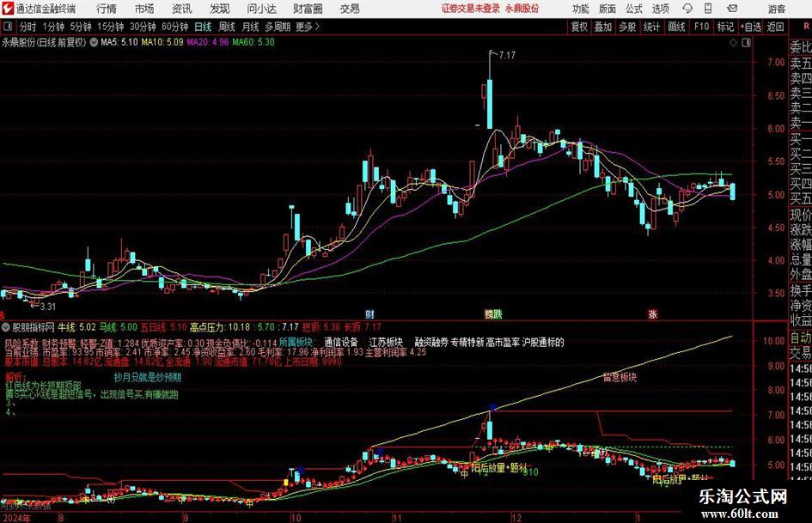This screenshot has height=523, width=812.
Task: Select the 周线 weekly period tab
Action: pyautogui.click(x=226, y=27)
